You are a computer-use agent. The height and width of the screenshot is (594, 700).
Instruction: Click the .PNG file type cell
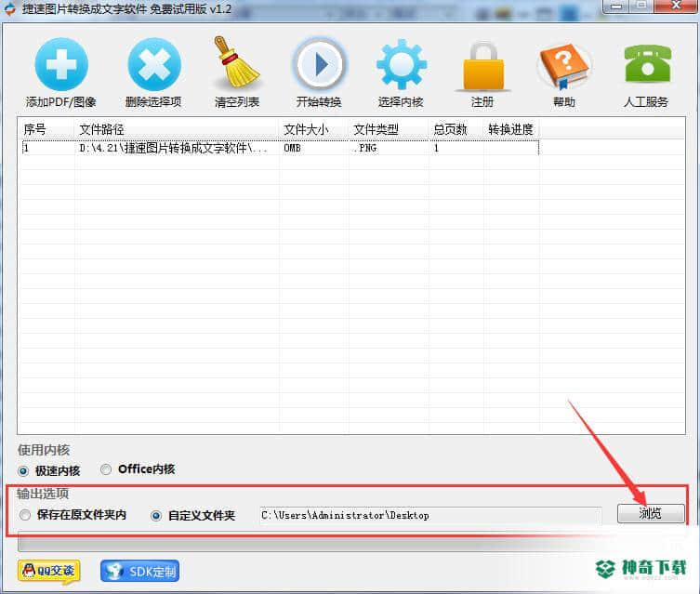364,148
